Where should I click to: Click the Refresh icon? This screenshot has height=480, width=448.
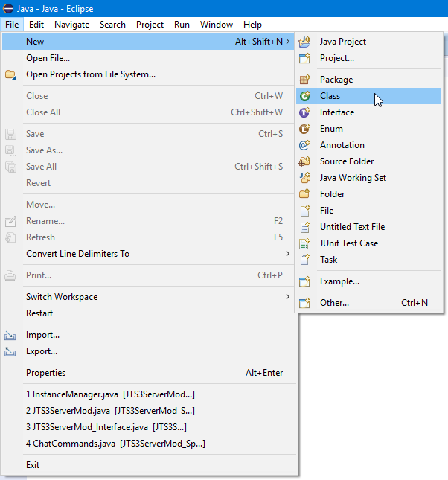click(10, 237)
